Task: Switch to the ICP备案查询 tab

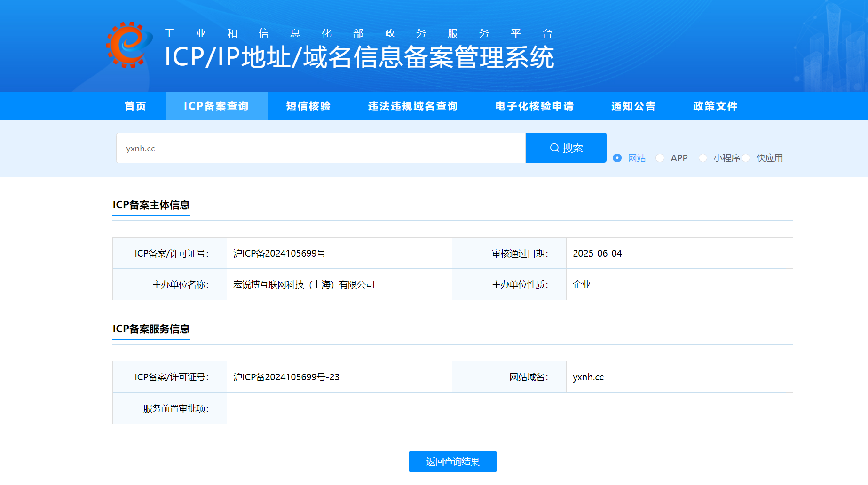Action: (216, 106)
